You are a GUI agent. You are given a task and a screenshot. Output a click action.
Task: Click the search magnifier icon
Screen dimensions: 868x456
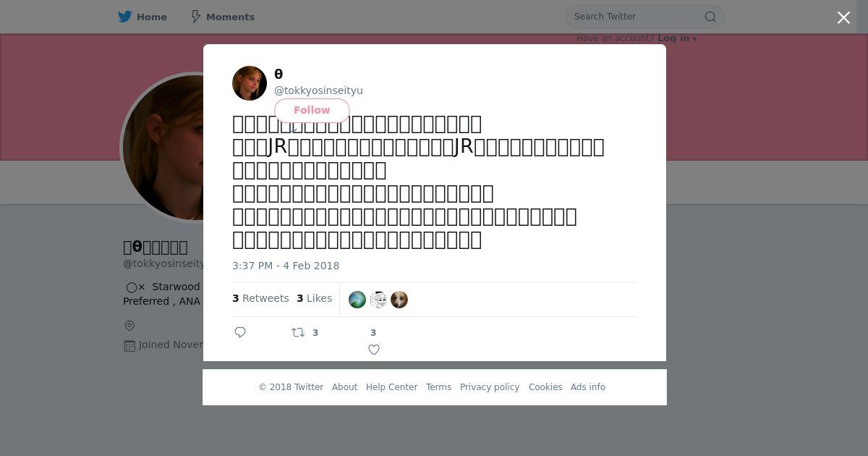(710, 17)
